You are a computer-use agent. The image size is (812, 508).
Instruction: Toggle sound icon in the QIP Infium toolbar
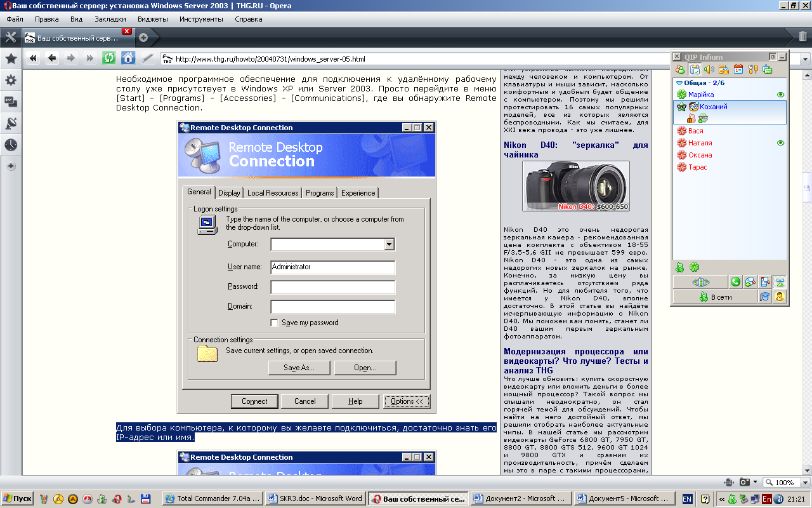click(x=709, y=69)
